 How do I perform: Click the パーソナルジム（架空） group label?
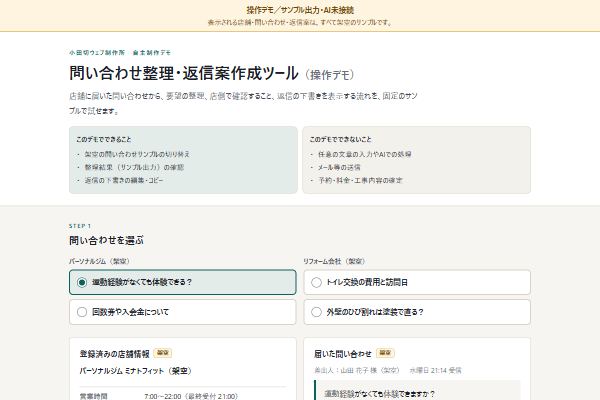99,261
